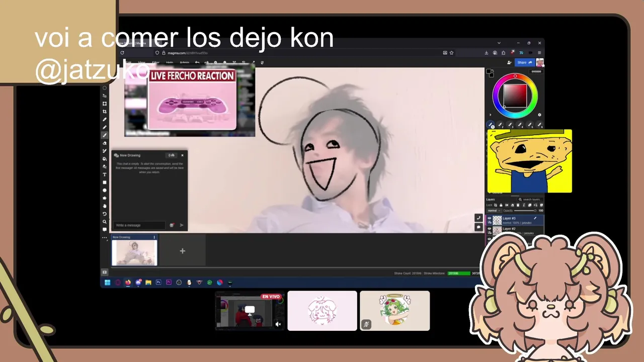Viewport: 644px width, 362px height.
Task: Close the New Drawing chat panel
Action: pyautogui.click(x=182, y=155)
